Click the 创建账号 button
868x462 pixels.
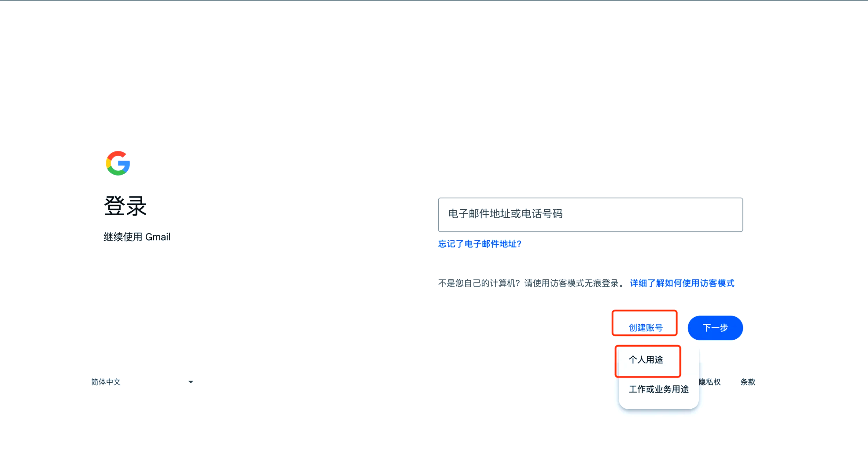[x=645, y=328]
